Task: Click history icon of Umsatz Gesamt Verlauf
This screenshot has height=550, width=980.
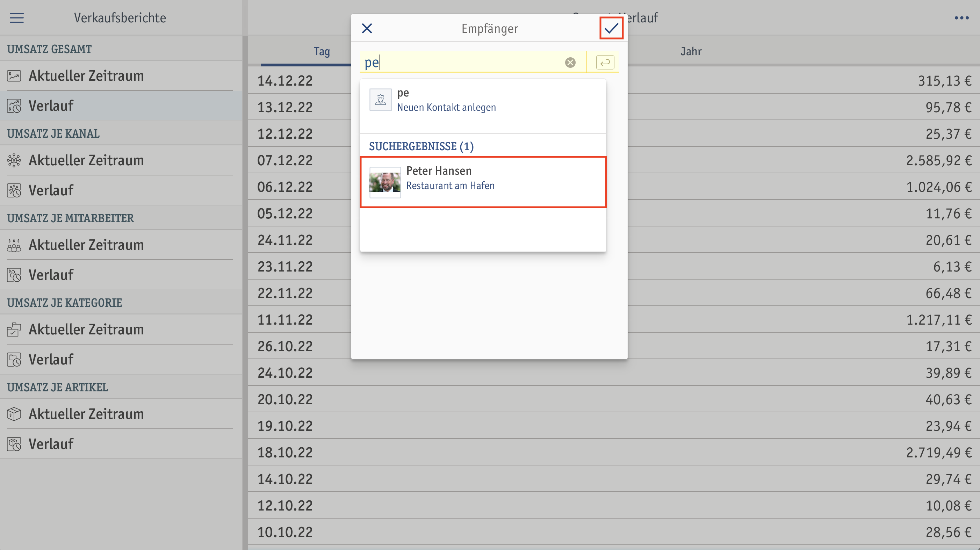Action: point(14,106)
